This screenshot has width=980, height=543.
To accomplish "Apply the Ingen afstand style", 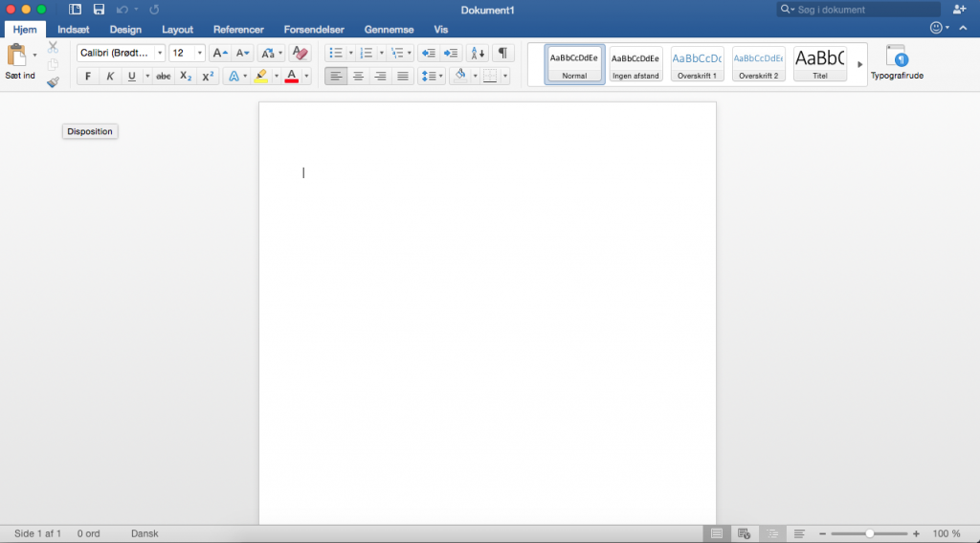I will point(635,64).
